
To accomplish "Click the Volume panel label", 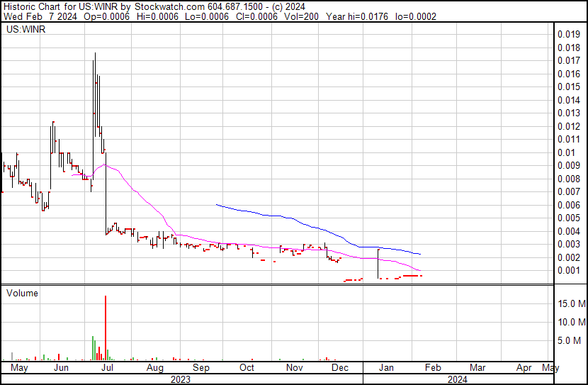I will click(22, 293).
